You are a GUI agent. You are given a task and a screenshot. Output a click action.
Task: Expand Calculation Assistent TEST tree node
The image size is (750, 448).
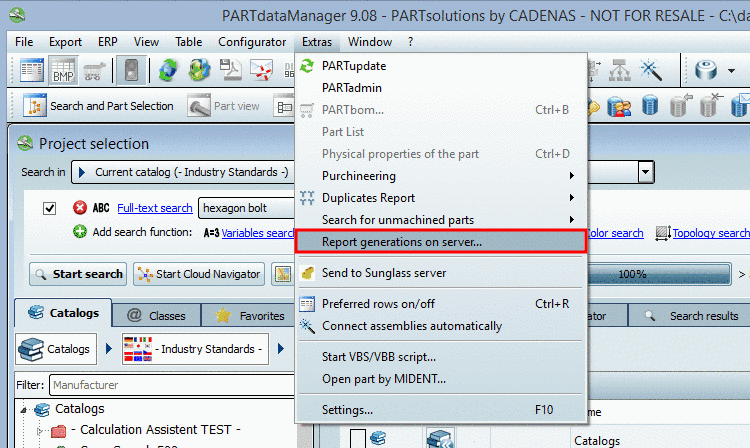tap(40, 431)
